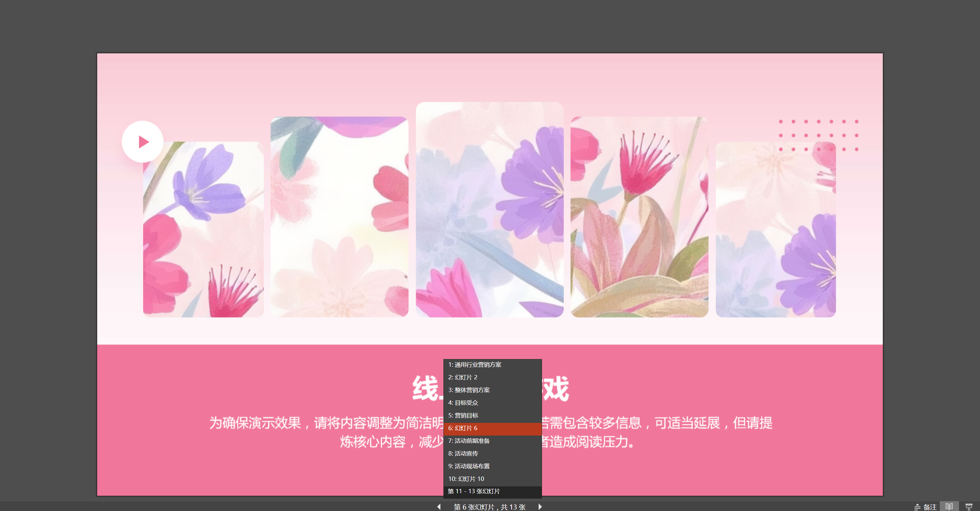Jump to slide 8: 活动宣传
980x511 pixels.
[x=493, y=453]
